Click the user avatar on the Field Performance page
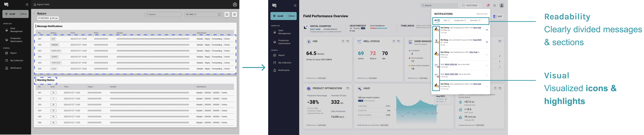 pos(502,5)
